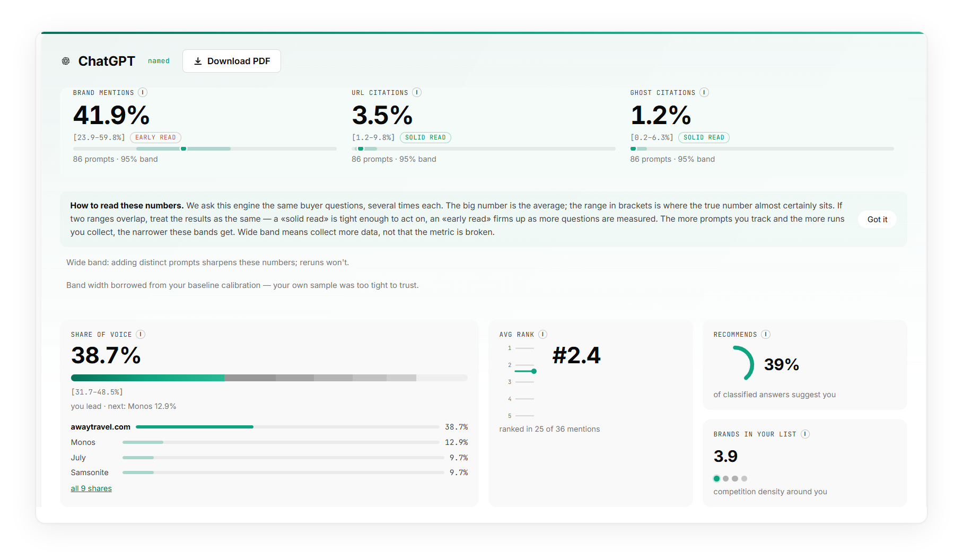Click the [31.7-48.5%] range text

coord(97,392)
